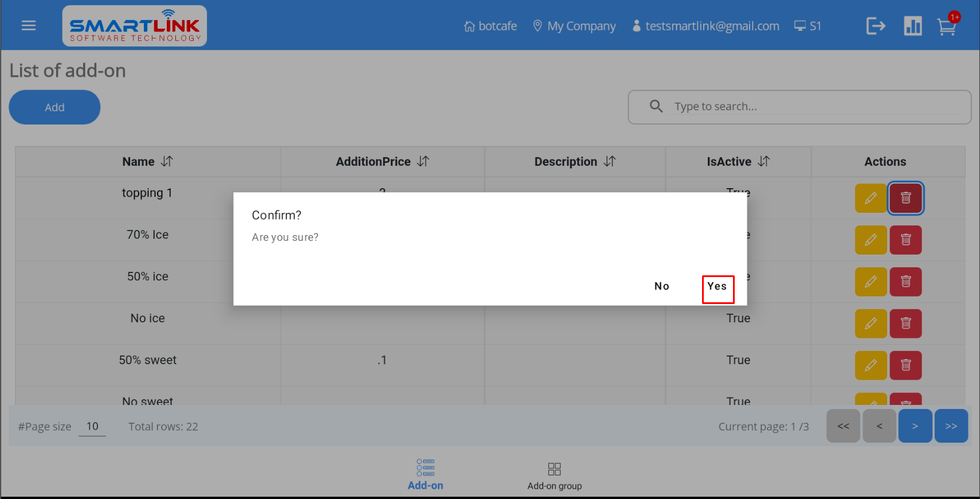Switch to the Add-on group tab
The width and height of the screenshot is (980, 499).
click(x=554, y=476)
